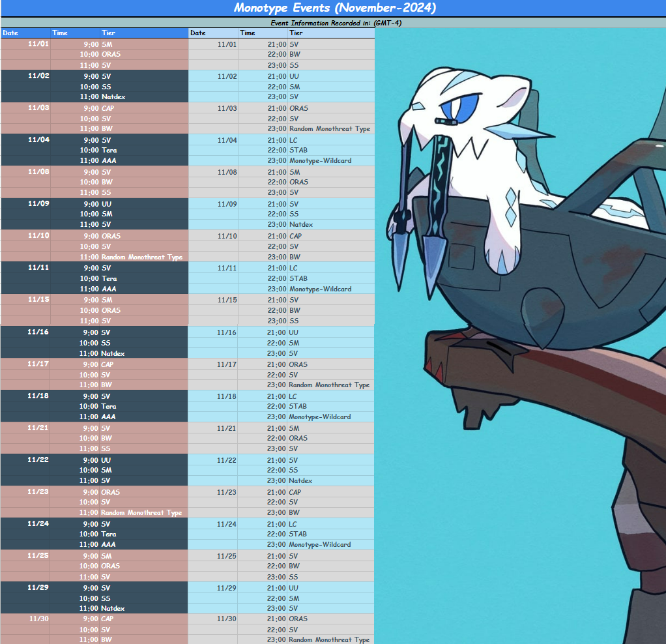
Task: Click Random Monothreat Type on 11/10 at 11:00
Action: coord(142,257)
